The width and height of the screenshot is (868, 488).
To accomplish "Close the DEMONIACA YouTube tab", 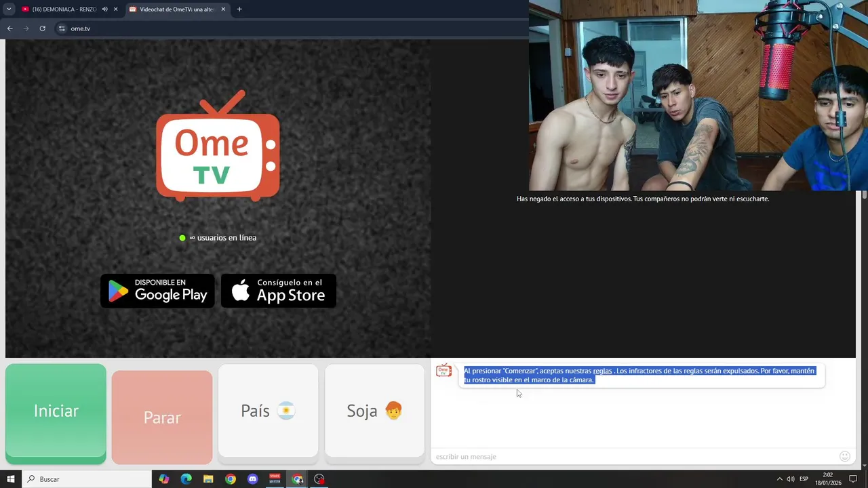I will [116, 9].
